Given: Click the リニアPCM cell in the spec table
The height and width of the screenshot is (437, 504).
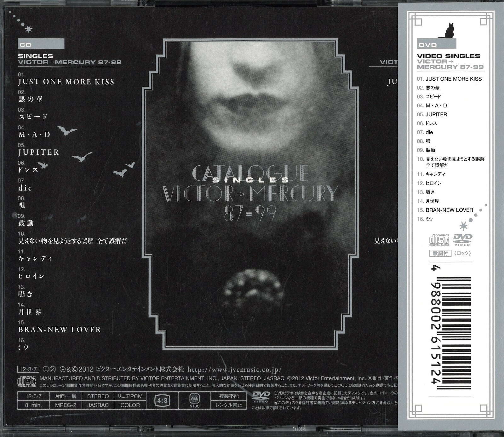Looking at the screenshot, I should tap(130, 396).
